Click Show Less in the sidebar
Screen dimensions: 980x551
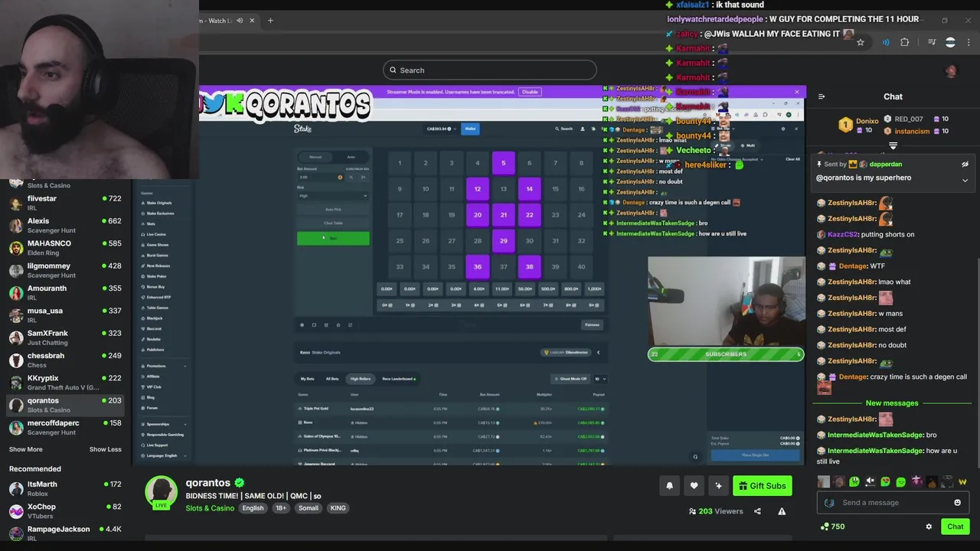tap(106, 449)
